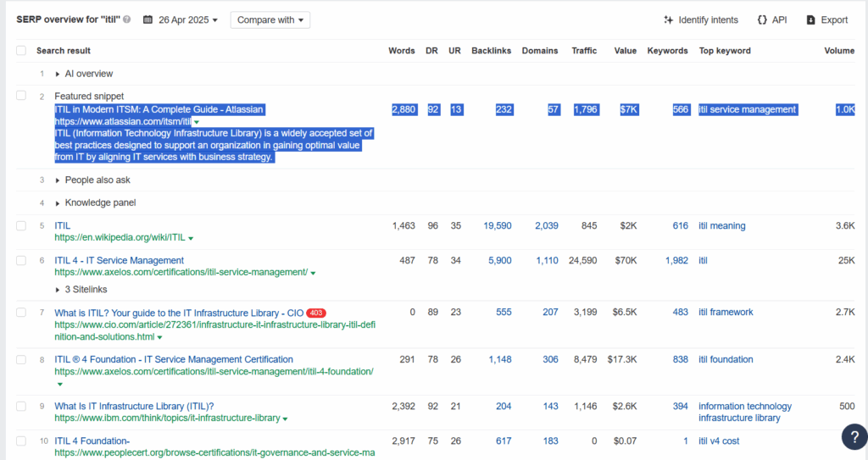Open What Is IT Infrastructure Library (ITIL)? title
Screen dimensions: 868x460
pyautogui.click(x=134, y=407)
